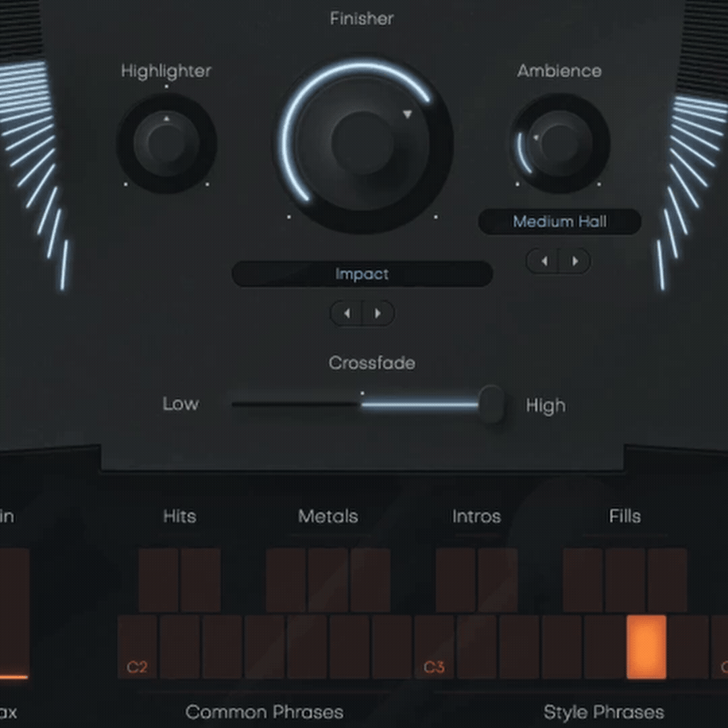
Task: Click the Crossfade slider handle
Action: point(491,404)
